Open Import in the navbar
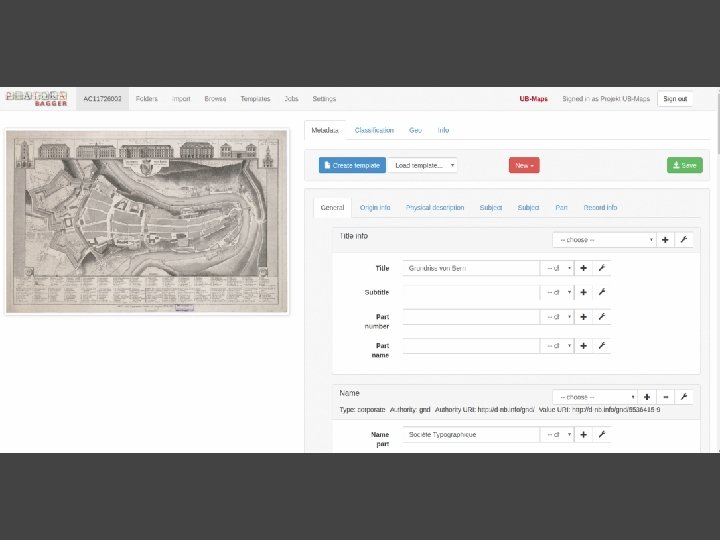The image size is (720, 540). 181,99
